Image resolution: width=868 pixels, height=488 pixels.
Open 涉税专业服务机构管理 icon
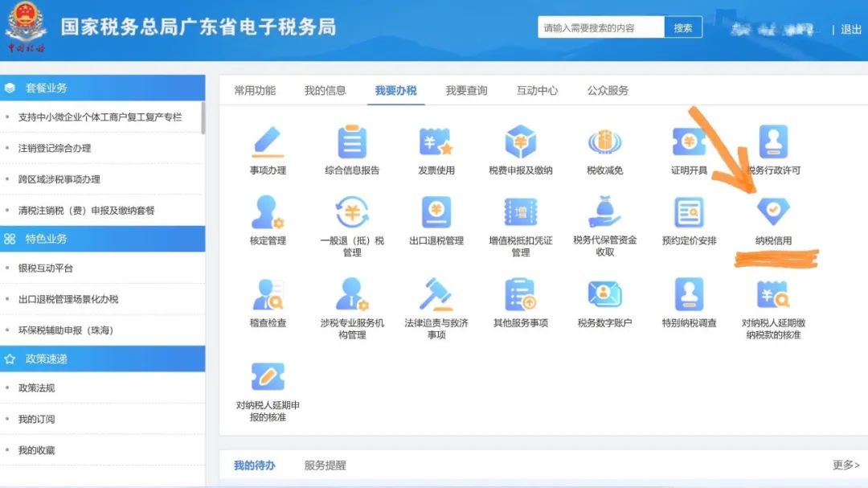point(352,294)
